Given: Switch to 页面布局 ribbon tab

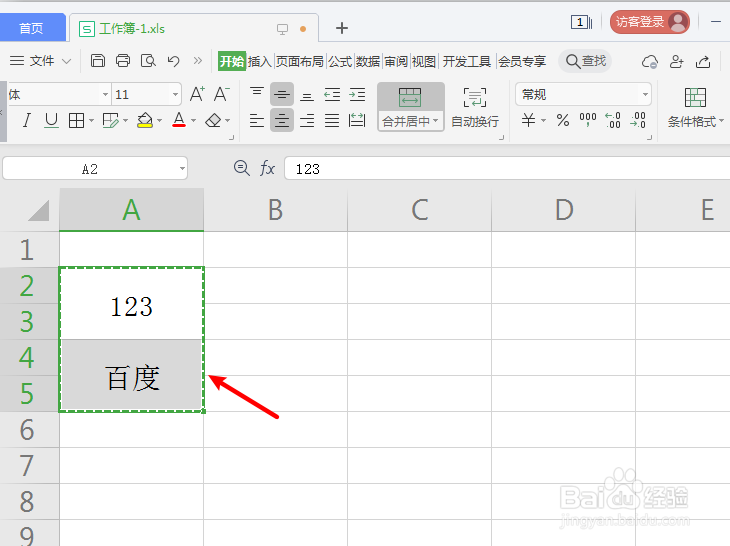Looking at the screenshot, I should coord(299,61).
